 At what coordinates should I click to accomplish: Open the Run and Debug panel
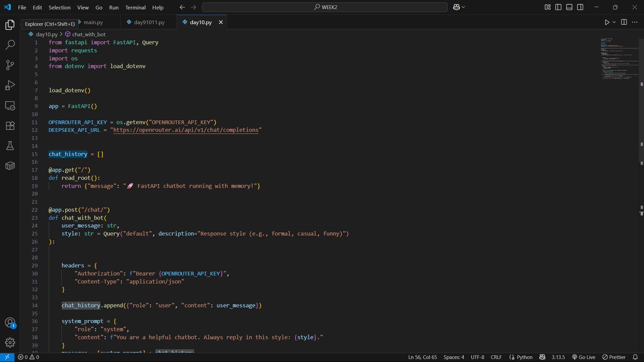click(x=10, y=85)
